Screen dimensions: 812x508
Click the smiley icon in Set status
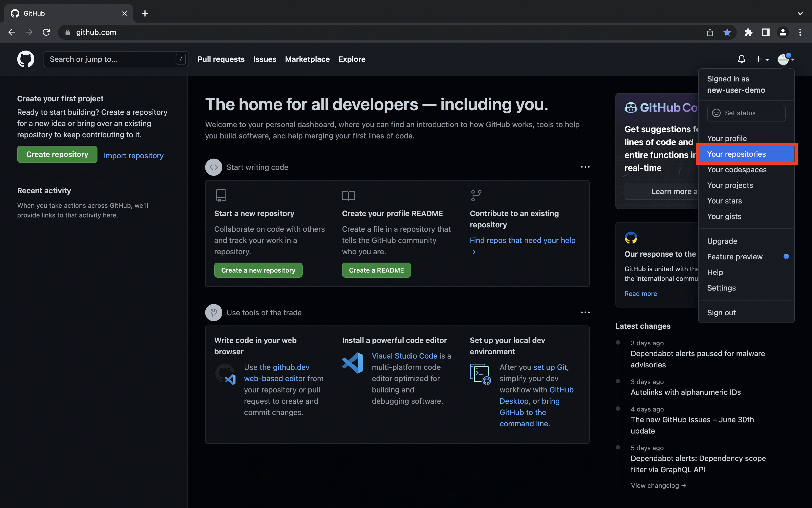click(716, 113)
